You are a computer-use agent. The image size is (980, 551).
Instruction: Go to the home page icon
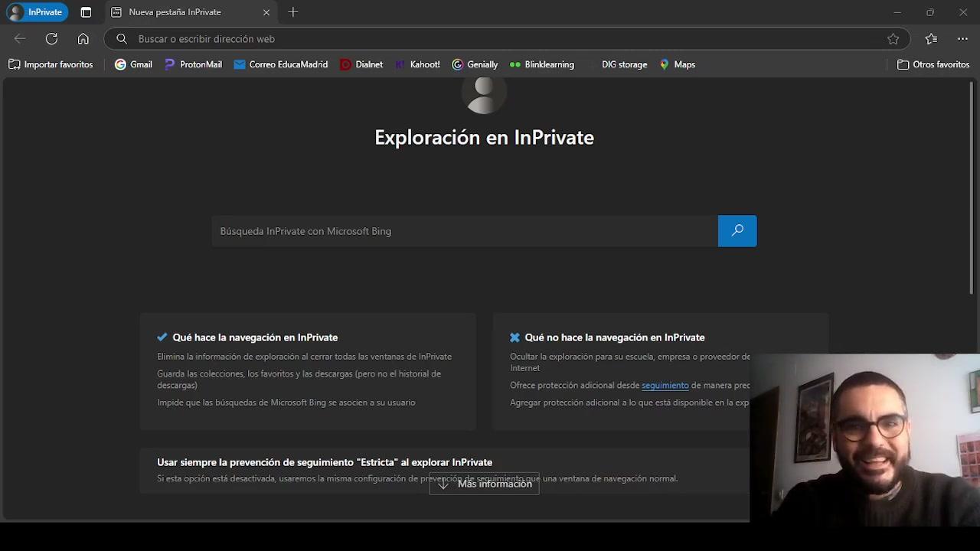click(83, 39)
